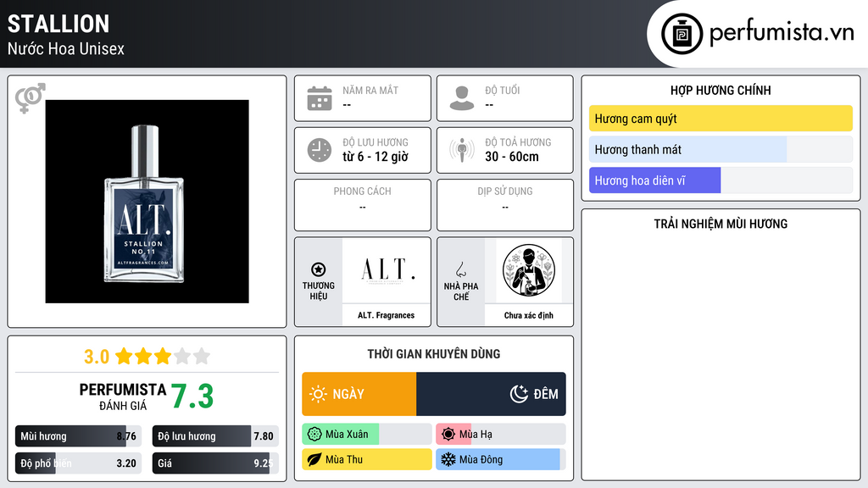Click the Giá 9.25 score bar
Screen dimensions: 868x488
click(x=215, y=463)
